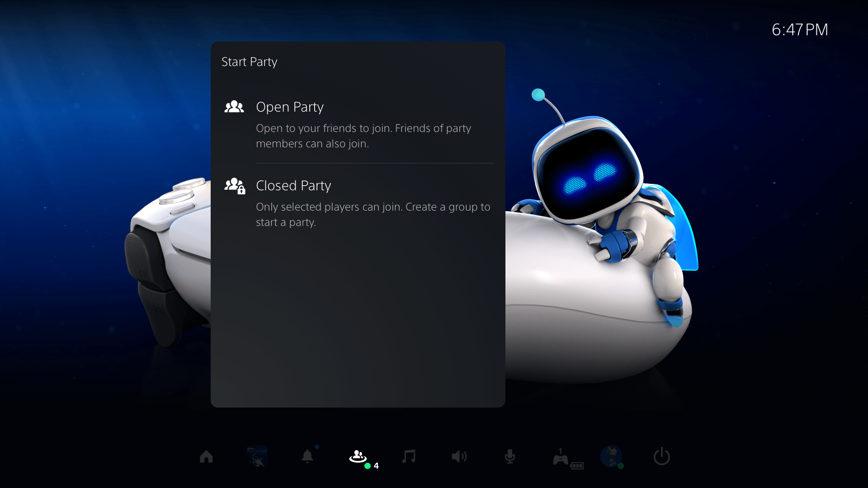
Task: Expand Start Party panel options
Action: point(249,61)
